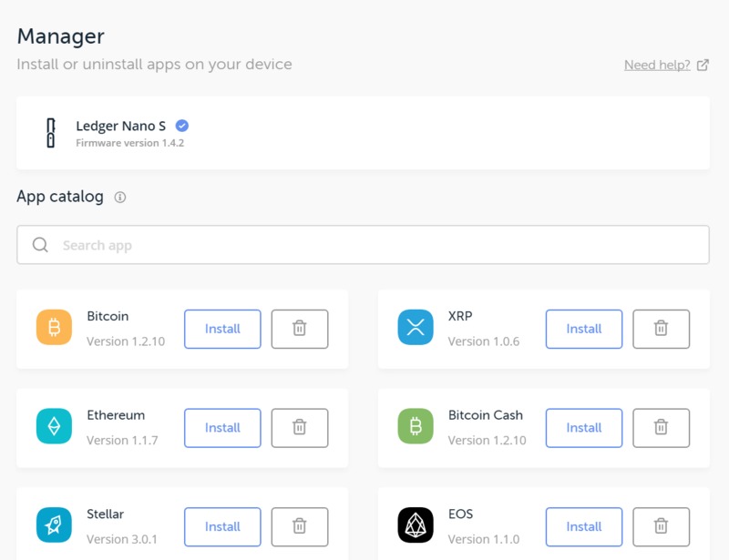This screenshot has height=560, width=729.
Task: Install the Bitcoin app
Action: (222, 329)
